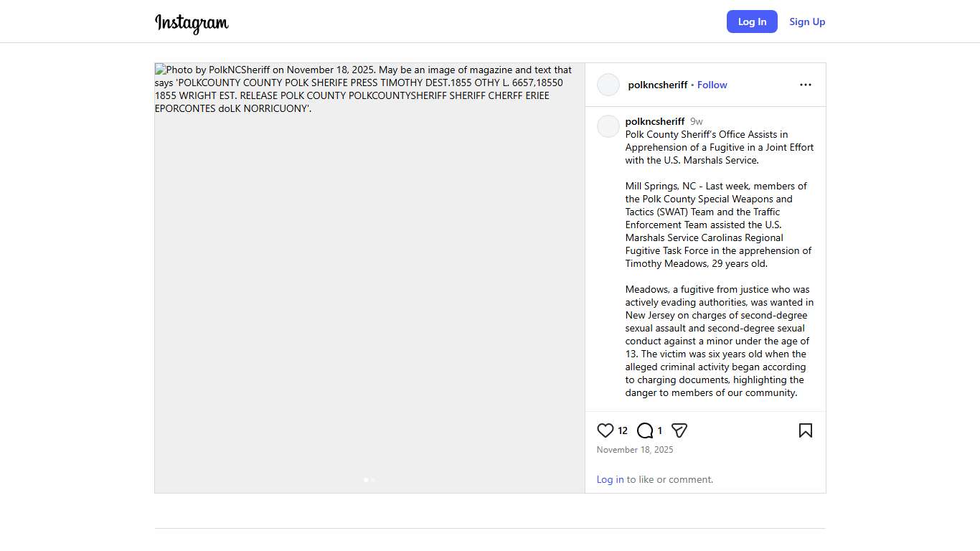Image resolution: width=980 pixels, height=551 pixels.
Task: Like the post with the heart icon
Action: (x=606, y=430)
